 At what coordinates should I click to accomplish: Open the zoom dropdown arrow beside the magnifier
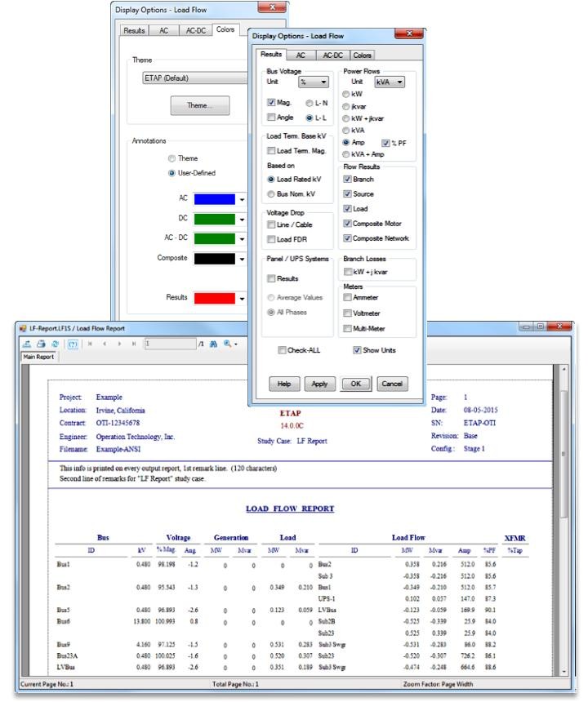coord(236,344)
